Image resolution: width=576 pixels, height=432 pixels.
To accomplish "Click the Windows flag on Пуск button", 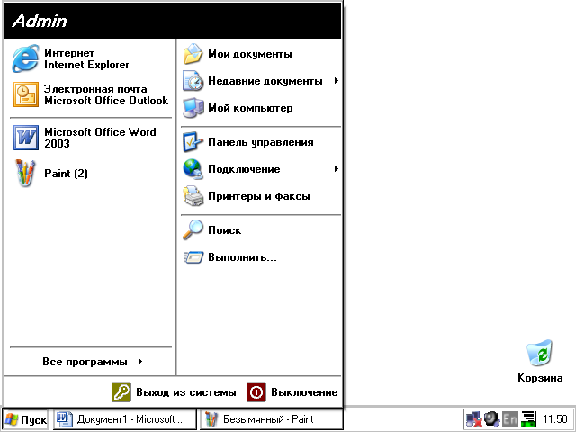I will 11,420.
